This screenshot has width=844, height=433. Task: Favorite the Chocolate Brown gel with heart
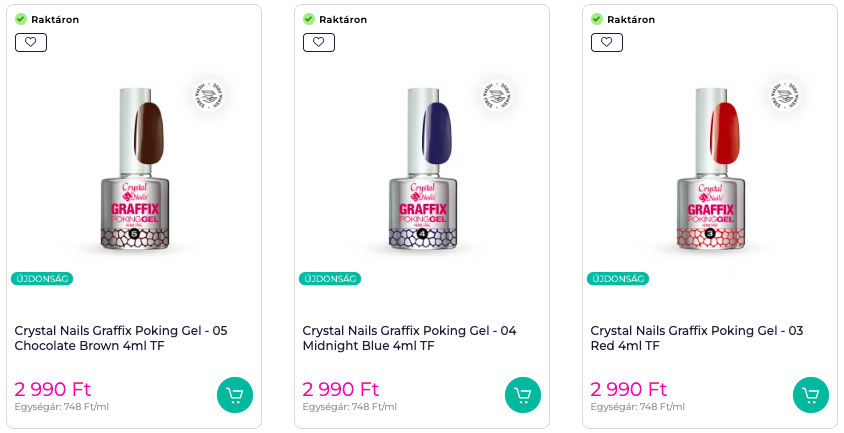tap(31, 42)
